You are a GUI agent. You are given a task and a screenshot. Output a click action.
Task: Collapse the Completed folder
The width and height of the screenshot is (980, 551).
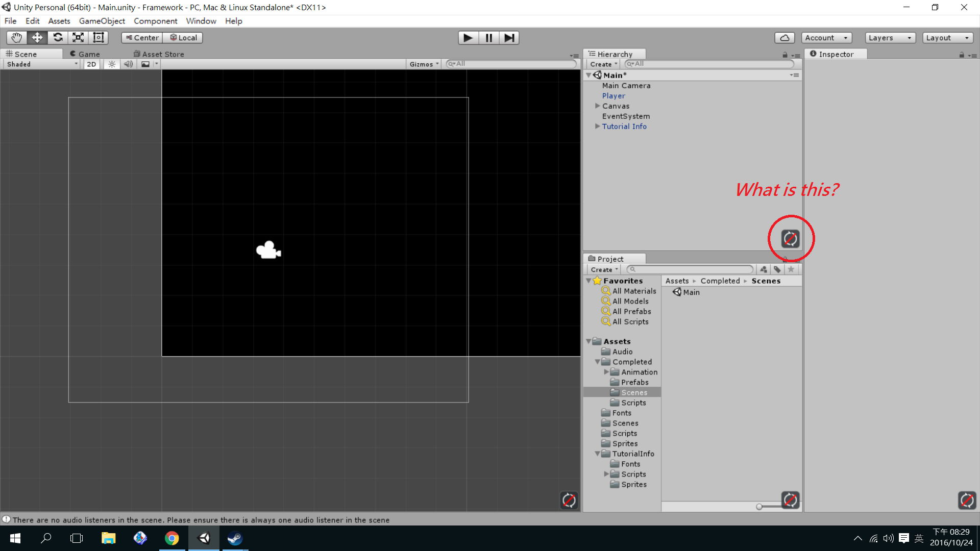597,362
